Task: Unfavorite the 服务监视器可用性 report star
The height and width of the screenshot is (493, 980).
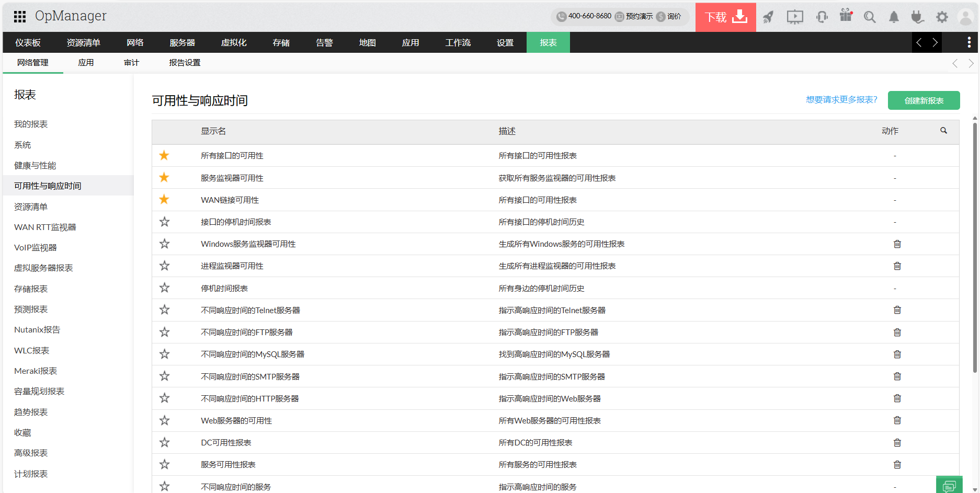Action: (x=164, y=177)
